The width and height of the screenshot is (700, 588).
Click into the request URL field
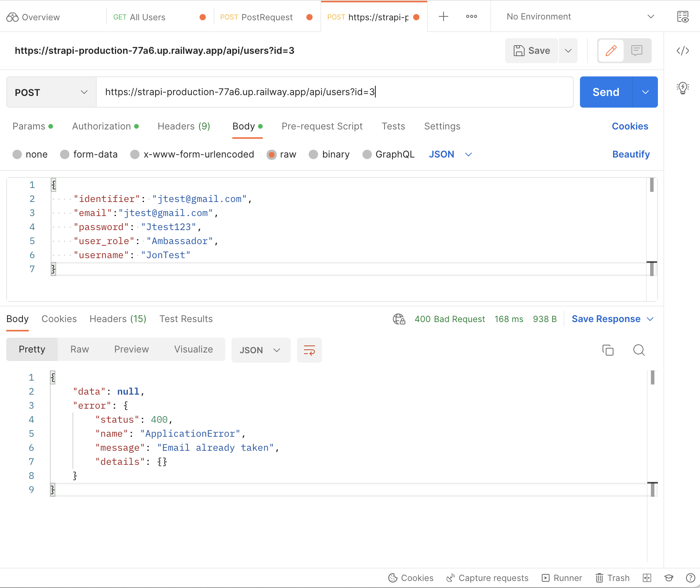click(334, 92)
